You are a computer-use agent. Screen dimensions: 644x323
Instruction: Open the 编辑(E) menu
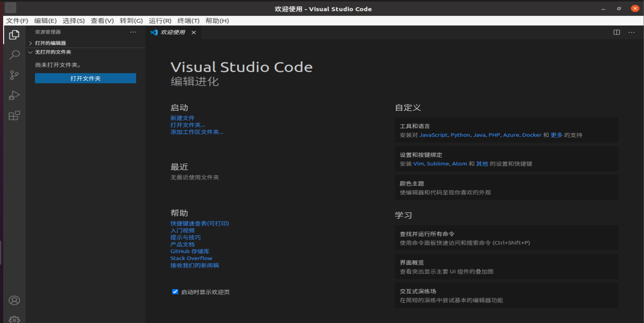[45, 20]
